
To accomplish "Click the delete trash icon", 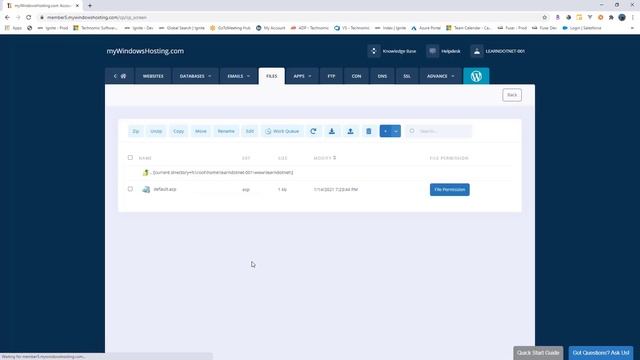I will click(369, 131).
